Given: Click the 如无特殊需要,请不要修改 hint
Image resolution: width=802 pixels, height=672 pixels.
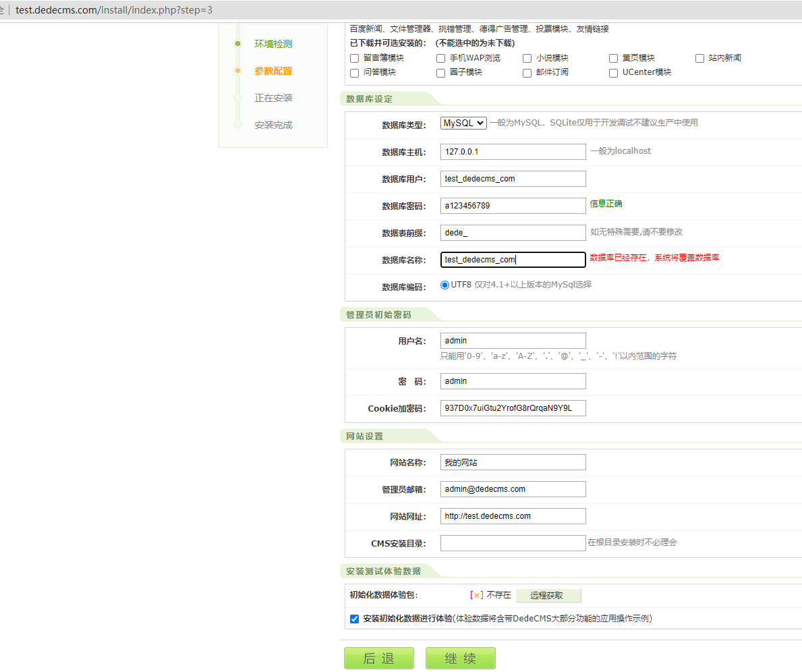Looking at the screenshot, I should (636, 232).
